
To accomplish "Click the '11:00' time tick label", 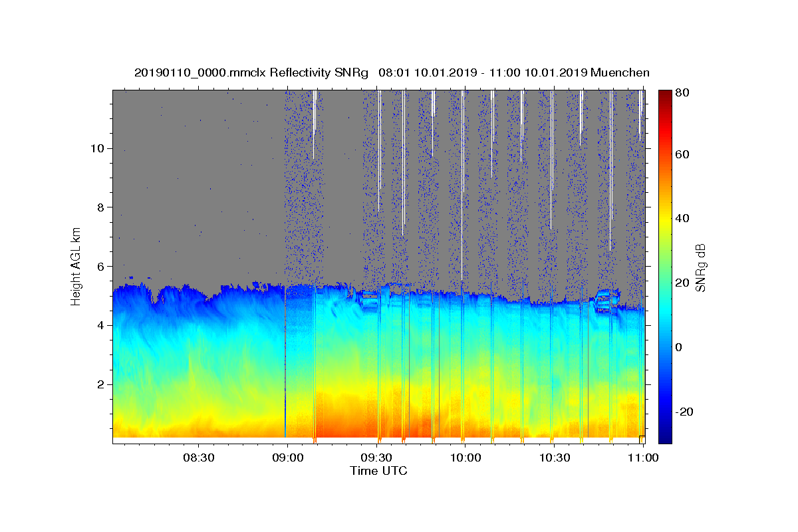I will (643, 458).
